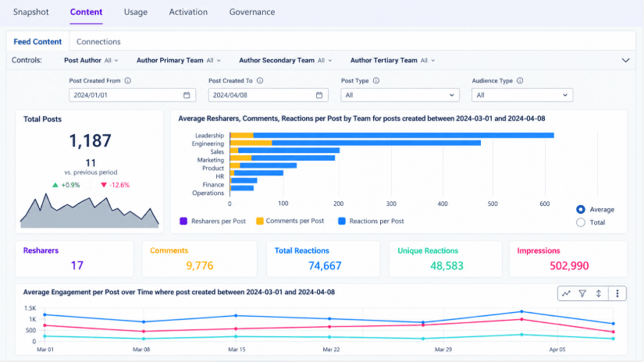Click the Total Posts value 1,187

click(90, 140)
